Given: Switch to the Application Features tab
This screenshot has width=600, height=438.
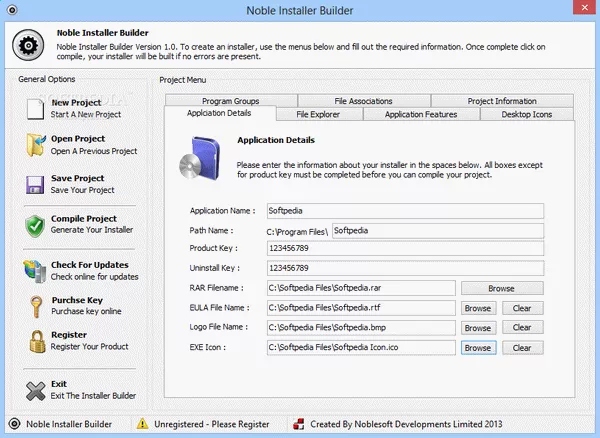Looking at the screenshot, I should (x=421, y=114).
